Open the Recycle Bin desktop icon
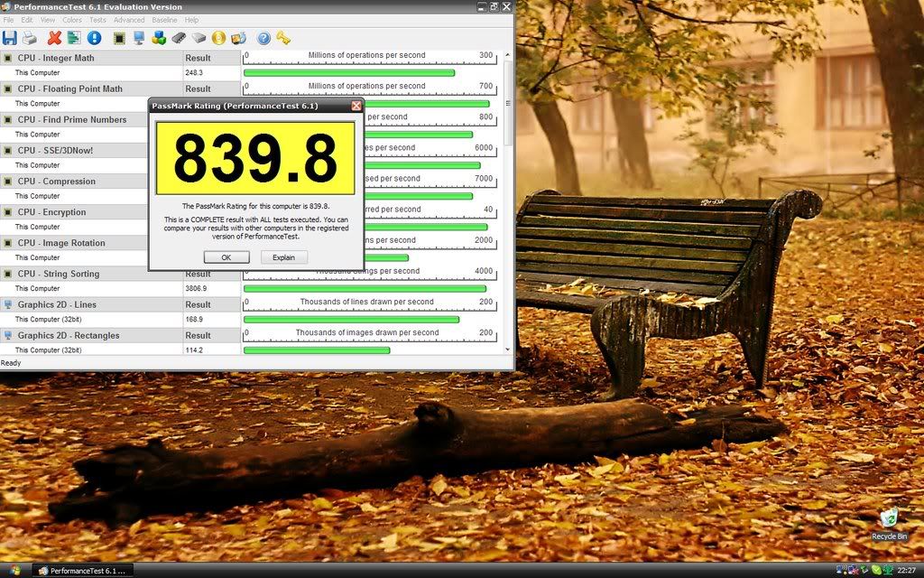The image size is (924, 578). click(889, 525)
